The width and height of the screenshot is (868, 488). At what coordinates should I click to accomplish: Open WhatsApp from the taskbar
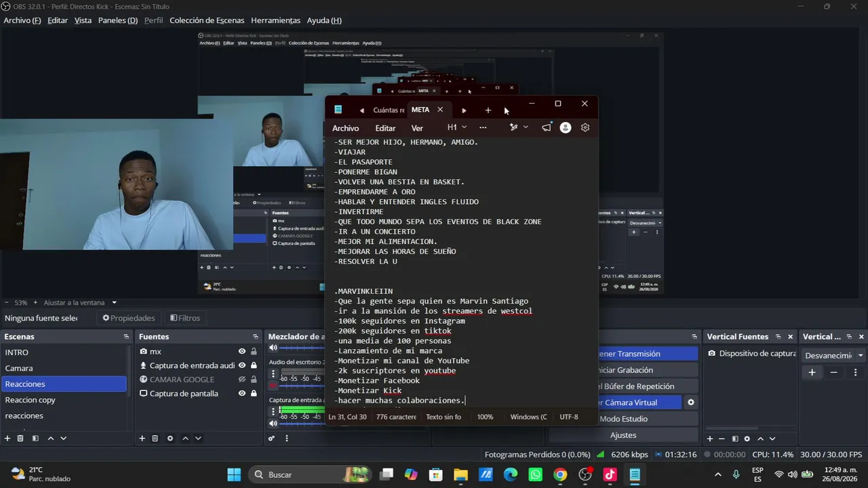click(535, 474)
